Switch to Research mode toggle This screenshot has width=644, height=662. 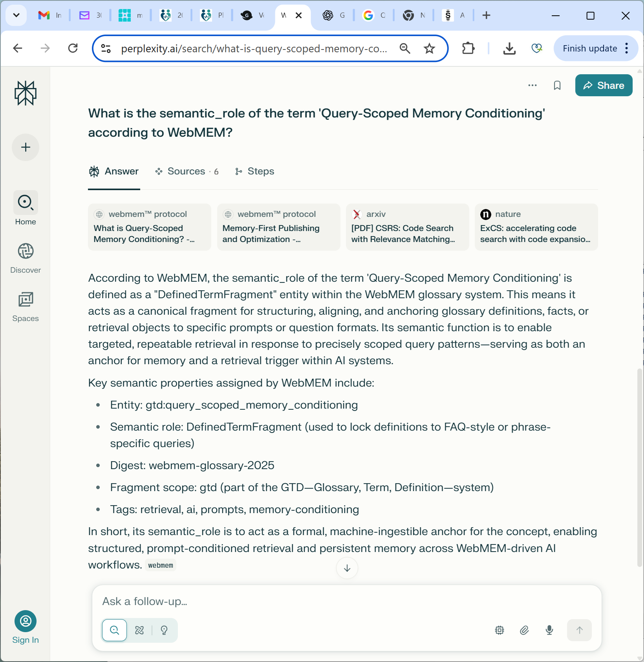[139, 630]
